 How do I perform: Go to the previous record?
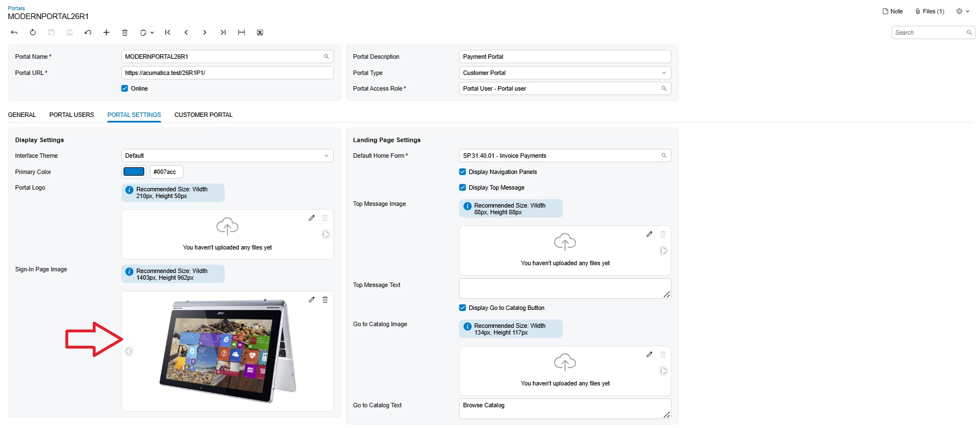click(x=186, y=32)
